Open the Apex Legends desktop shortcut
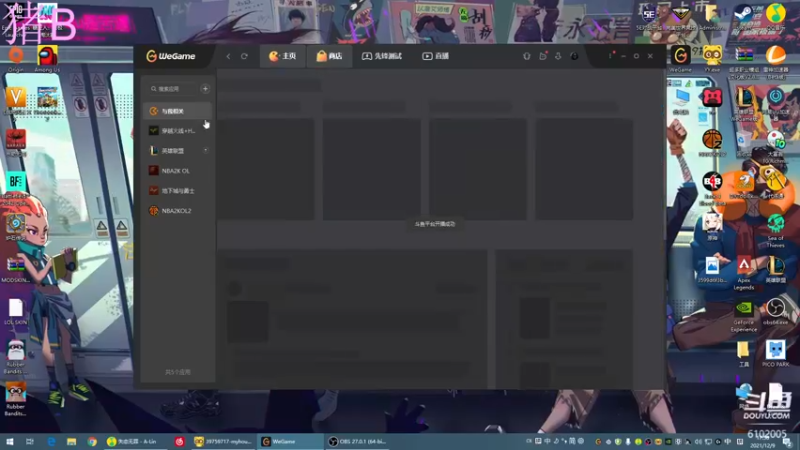The height and width of the screenshot is (450, 800). (744, 273)
